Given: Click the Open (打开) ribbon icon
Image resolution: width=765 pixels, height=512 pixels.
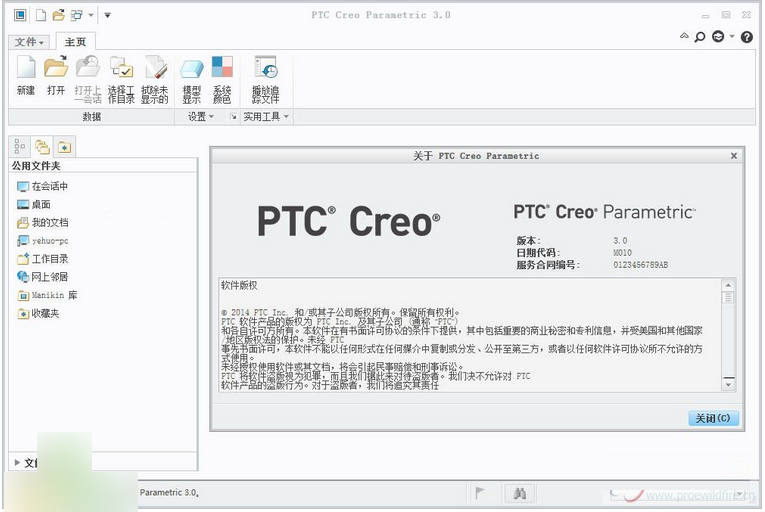Looking at the screenshot, I should 56,67.
